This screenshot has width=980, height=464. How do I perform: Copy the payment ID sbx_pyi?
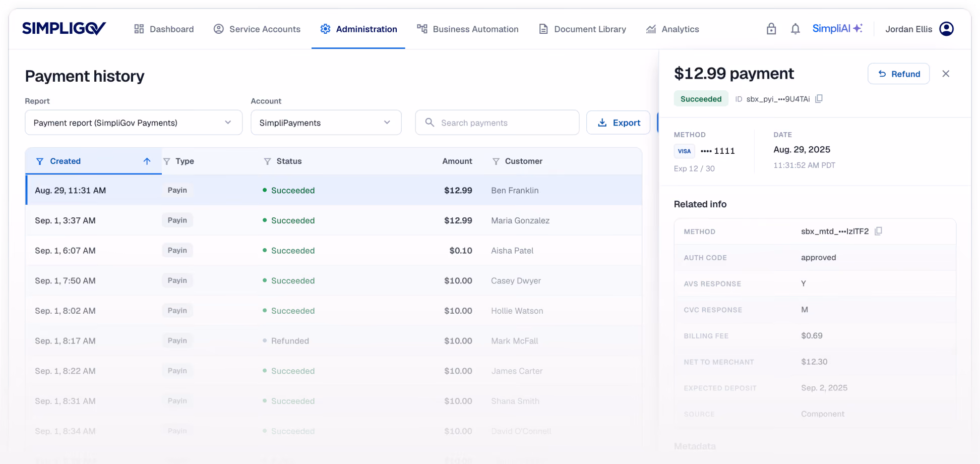tap(819, 99)
